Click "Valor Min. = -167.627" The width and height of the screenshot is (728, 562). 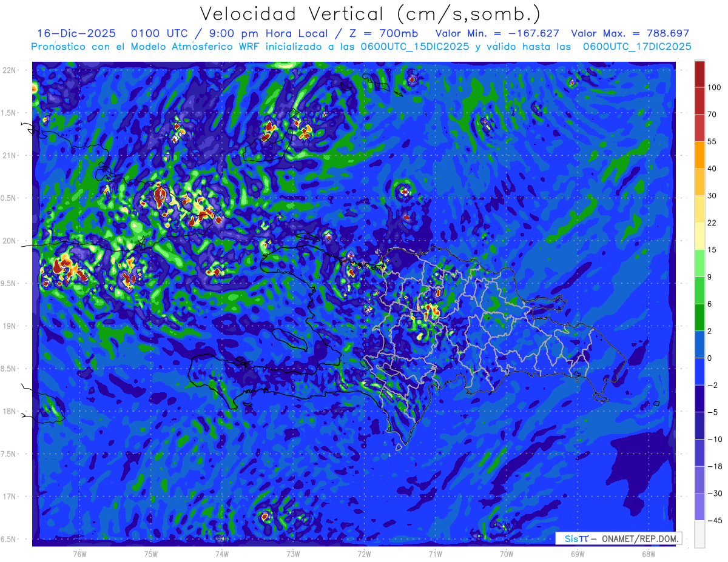click(497, 33)
